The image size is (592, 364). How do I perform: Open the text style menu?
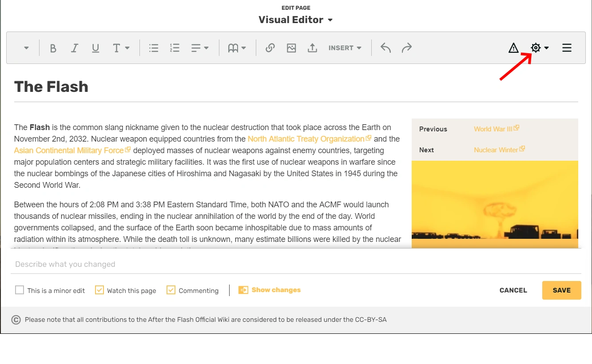tap(121, 48)
